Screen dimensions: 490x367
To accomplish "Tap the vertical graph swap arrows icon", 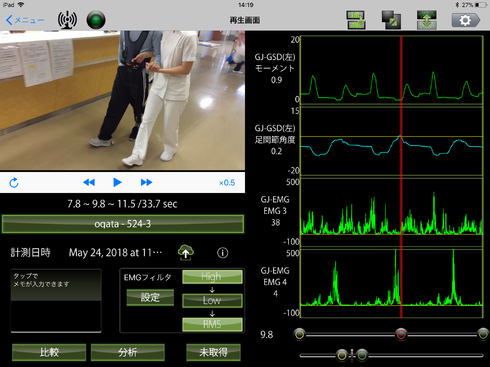I will coord(427,20).
